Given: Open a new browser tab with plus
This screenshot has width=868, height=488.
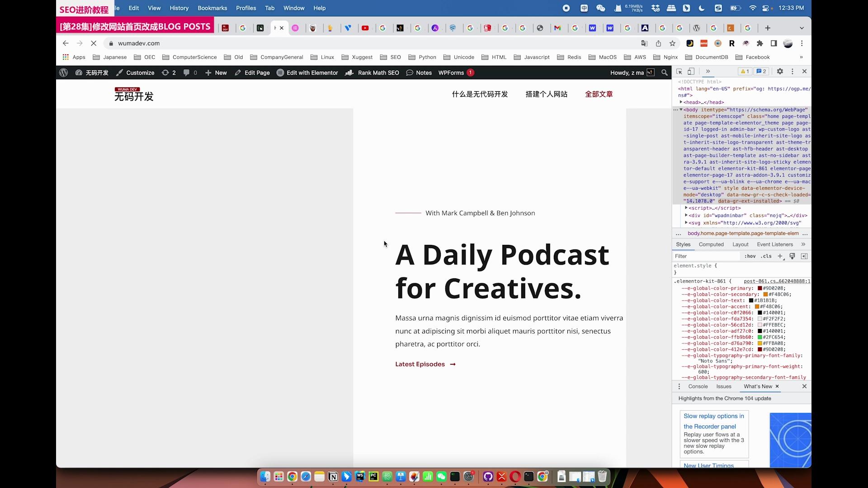Looking at the screenshot, I should click(768, 28).
